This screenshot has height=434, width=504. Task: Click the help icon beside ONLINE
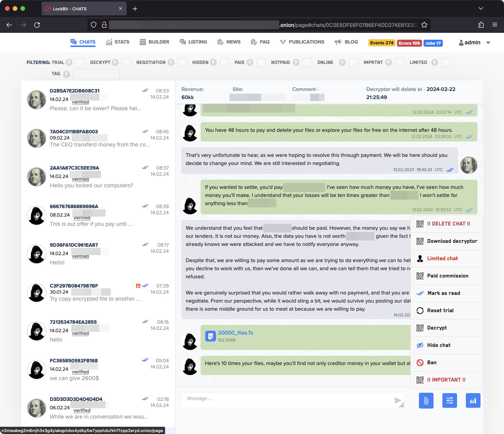click(342, 62)
